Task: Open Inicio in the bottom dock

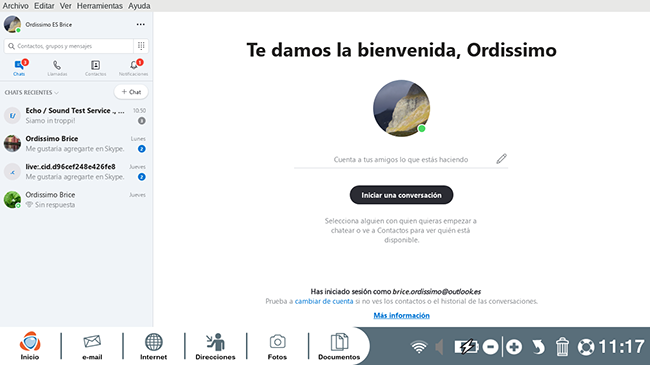Action: pos(30,346)
